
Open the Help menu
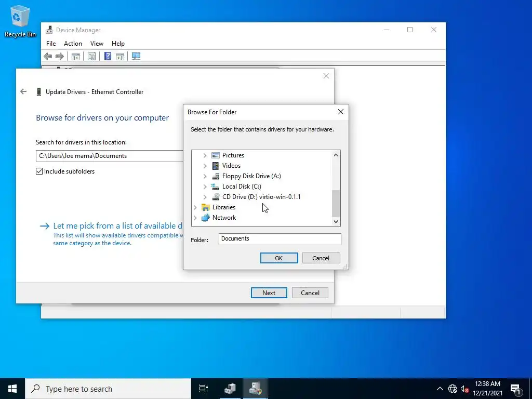click(118, 44)
